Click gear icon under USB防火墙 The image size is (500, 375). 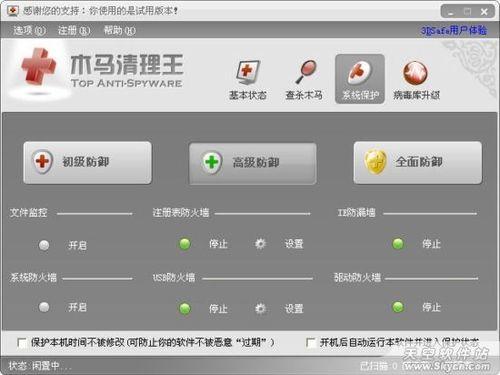[x=260, y=308]
